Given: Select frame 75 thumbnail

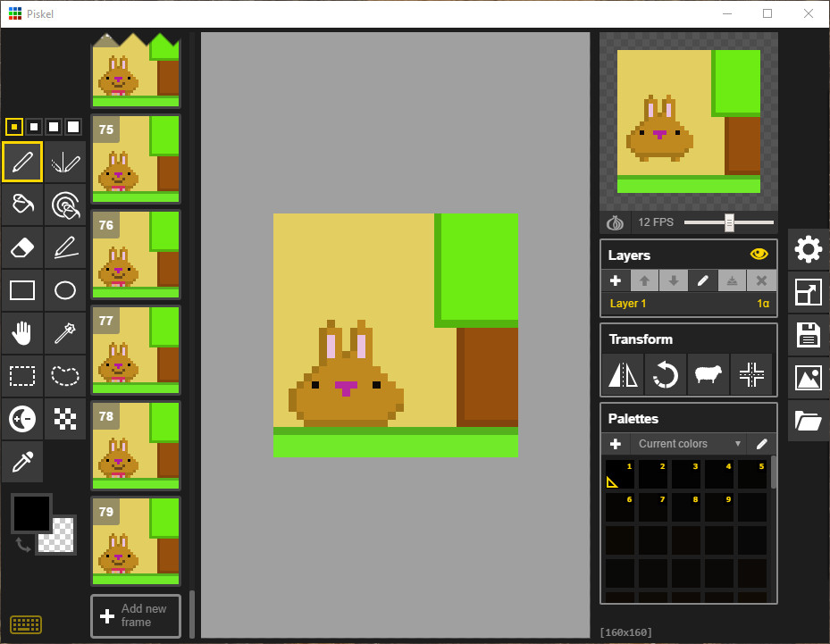Looking at the screenshot, I should (x=136, y=159).
